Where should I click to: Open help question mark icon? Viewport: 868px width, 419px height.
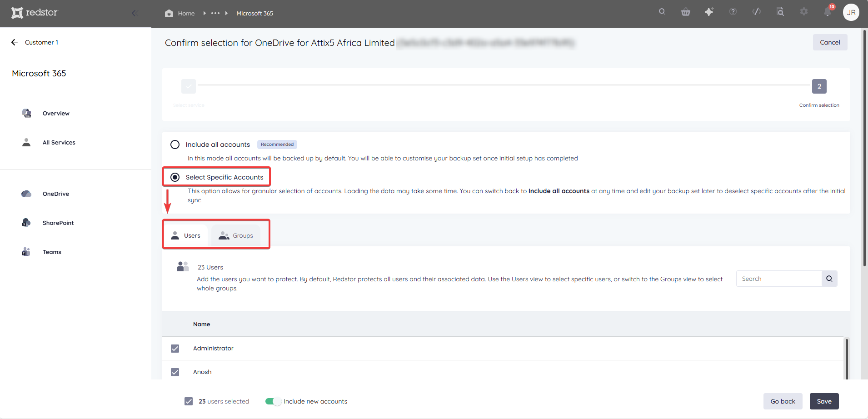pos(733,12)
